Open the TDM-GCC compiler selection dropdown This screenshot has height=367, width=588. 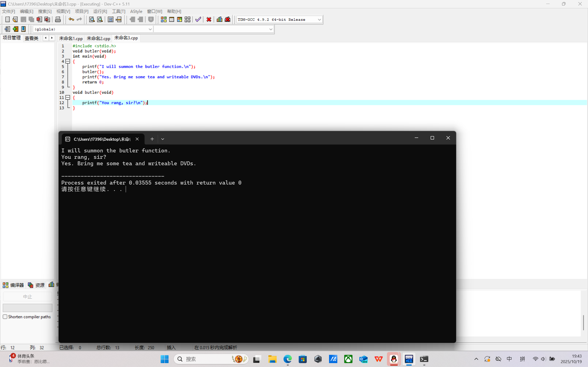click(319, 20)
